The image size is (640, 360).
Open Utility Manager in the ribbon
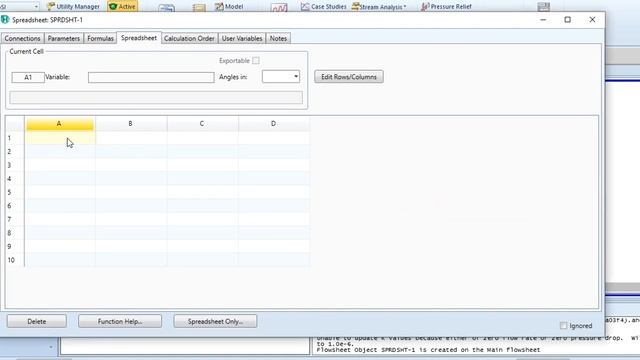[73, 6]
